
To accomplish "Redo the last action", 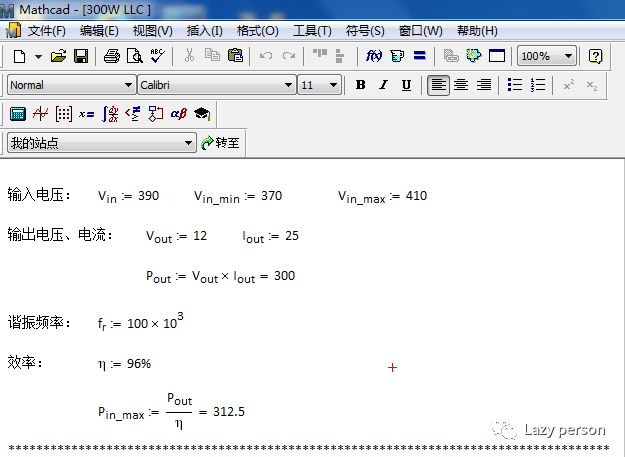I will tap(289, 55).
